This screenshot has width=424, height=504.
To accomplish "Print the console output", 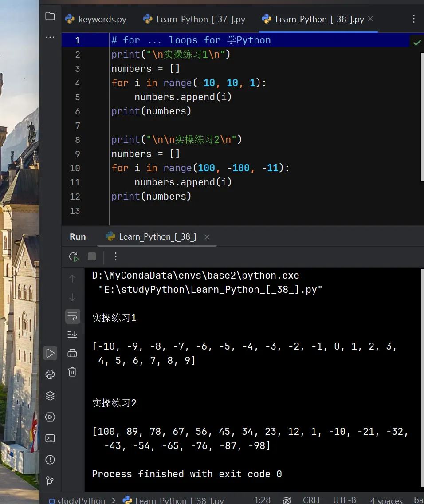I will coord(72,353).
